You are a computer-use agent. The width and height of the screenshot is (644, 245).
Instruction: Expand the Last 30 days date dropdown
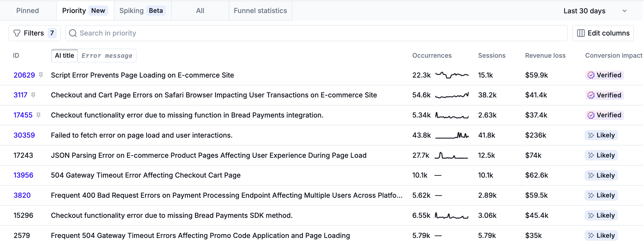click(x=584, y=11)
